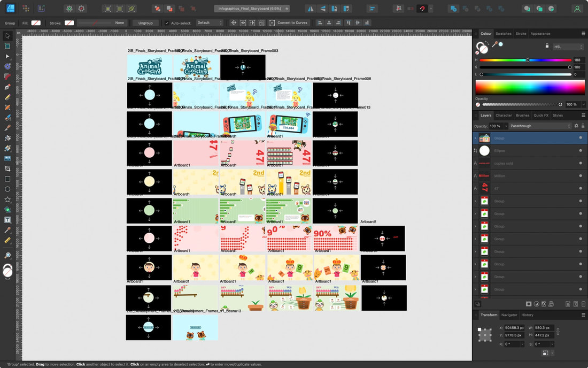
Task: Click the X position input field
Action: [x=514, y=327]
